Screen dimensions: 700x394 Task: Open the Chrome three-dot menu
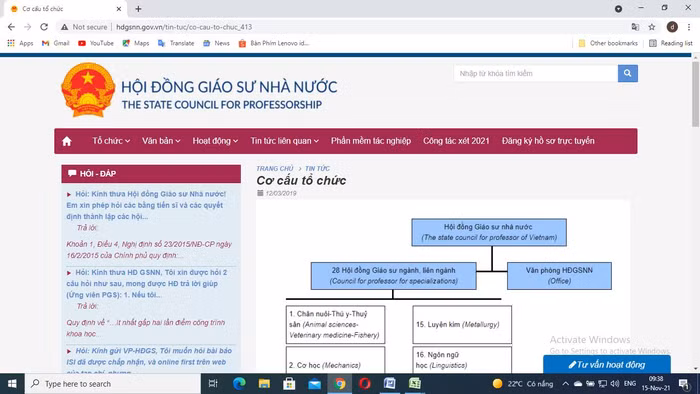[689, 27]
